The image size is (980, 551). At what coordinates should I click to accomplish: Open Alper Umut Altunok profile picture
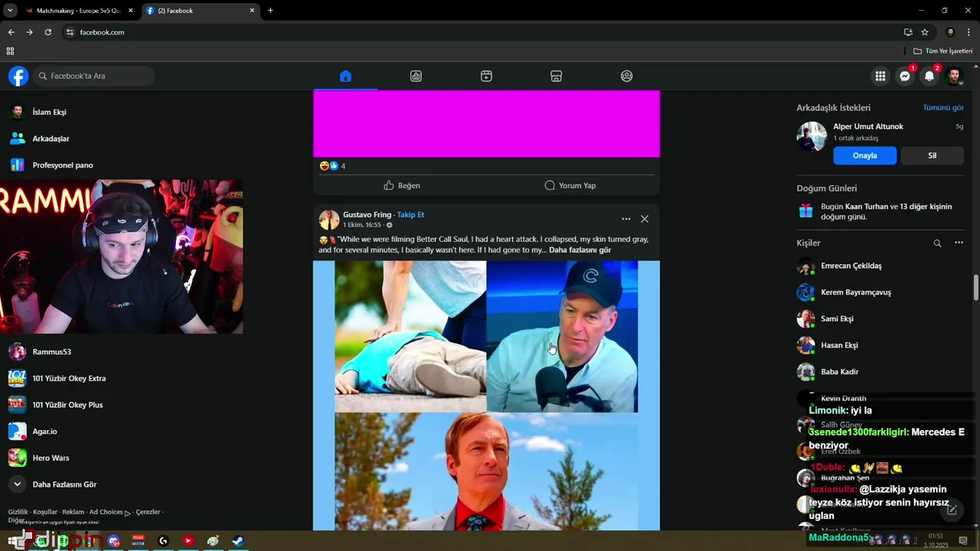click(x=812, y=137)
